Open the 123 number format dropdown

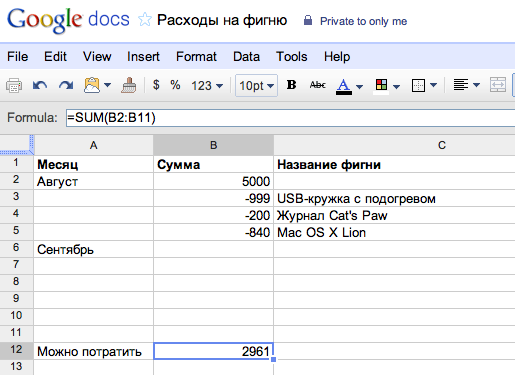tap(207, 86)
